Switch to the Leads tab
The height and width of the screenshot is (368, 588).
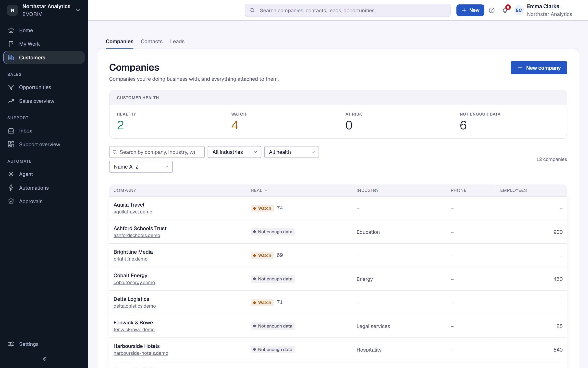pos(177,41)
